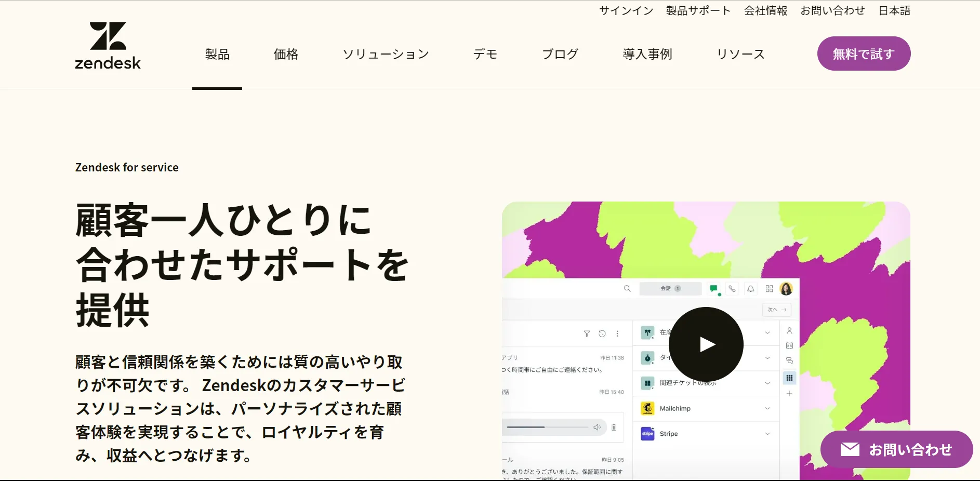
Task: Click the Zendesk for service heading
Action: [127, 167]
